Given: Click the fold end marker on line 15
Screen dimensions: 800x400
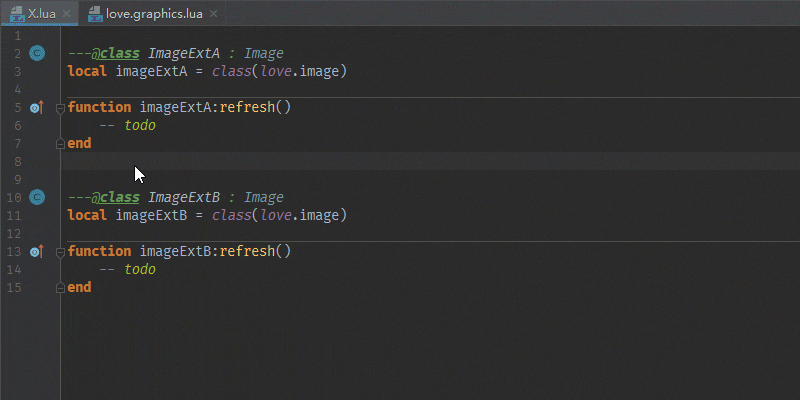Looking at the screenshot, I should pyautogui.click(x=60, y=288).
